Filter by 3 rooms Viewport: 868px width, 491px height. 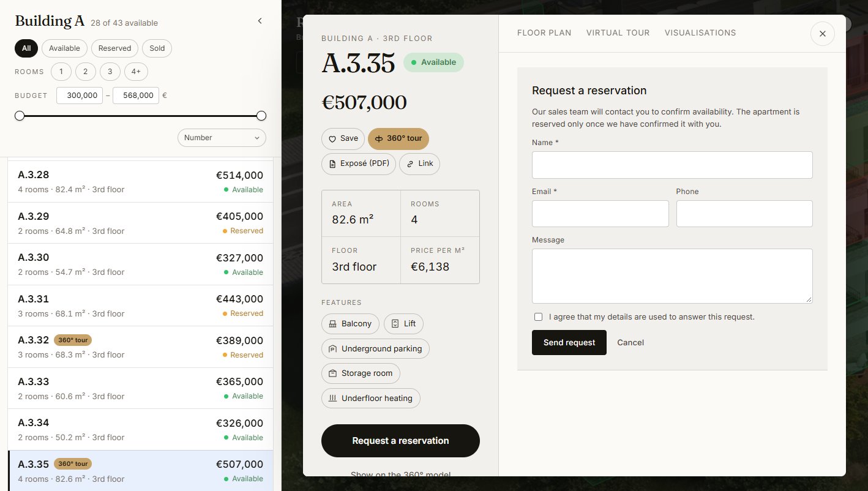[110, 72]
